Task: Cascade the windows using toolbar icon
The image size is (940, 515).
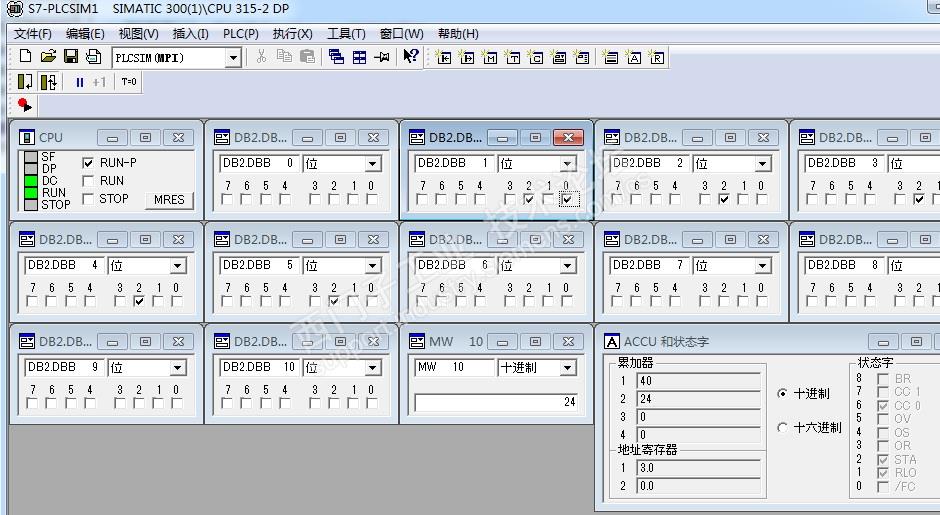Action: [x=336, y=57]
